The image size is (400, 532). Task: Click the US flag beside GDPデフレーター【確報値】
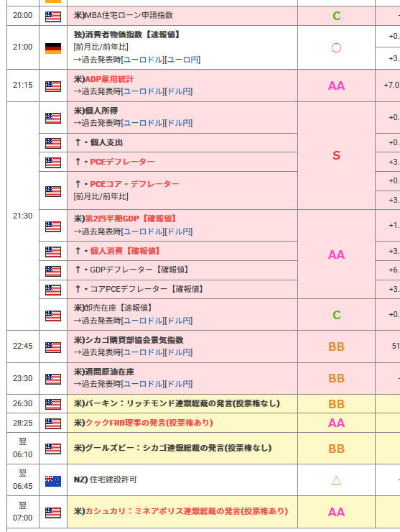click(x=53, y=271)
